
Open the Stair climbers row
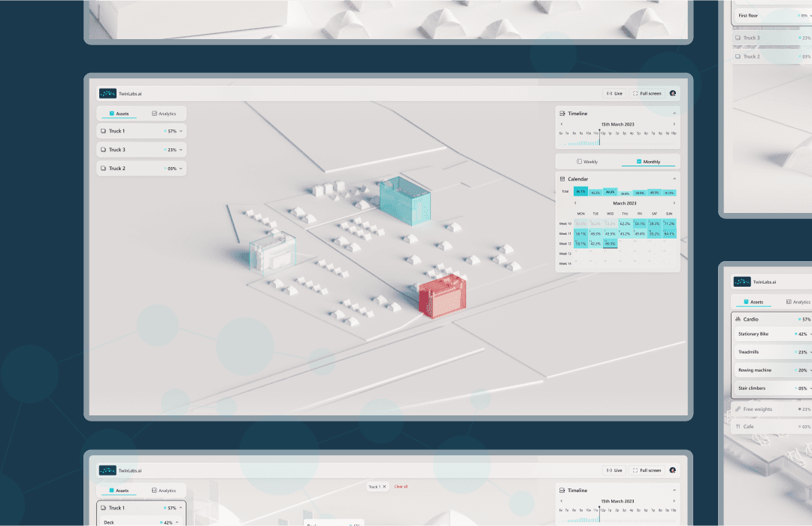[773, 388]
